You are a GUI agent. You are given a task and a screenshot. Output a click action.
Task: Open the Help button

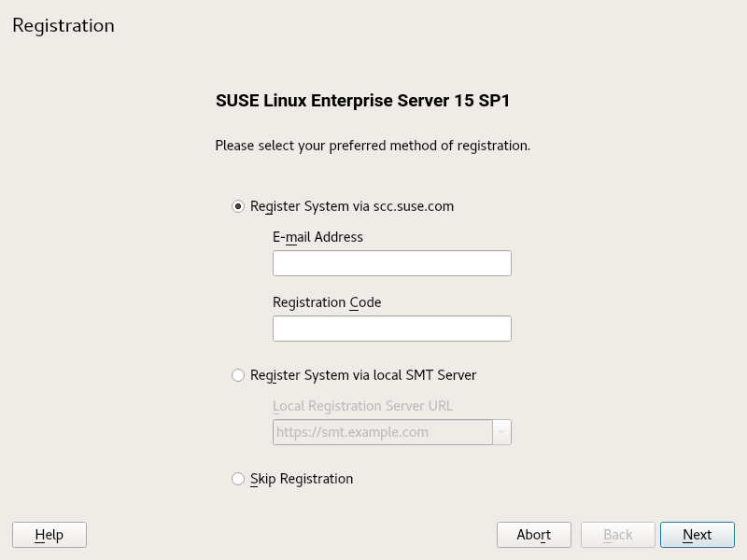click(x=49, y=535)
